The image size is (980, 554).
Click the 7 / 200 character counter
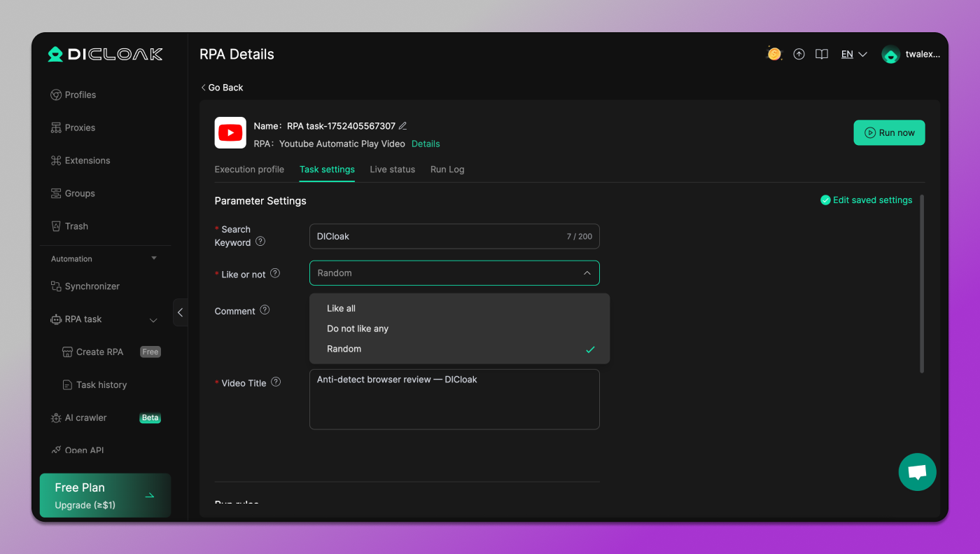(580, 237)
